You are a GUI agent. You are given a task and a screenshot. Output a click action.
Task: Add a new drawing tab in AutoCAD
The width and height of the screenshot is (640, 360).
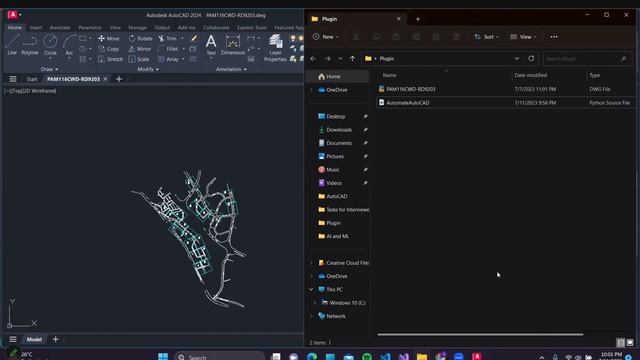point(119,79)
